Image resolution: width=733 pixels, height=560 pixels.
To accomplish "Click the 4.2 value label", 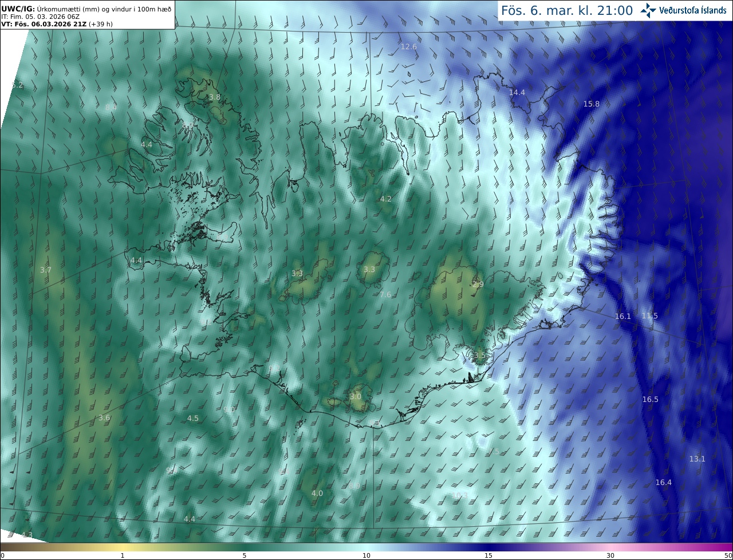I will (386, 199).
